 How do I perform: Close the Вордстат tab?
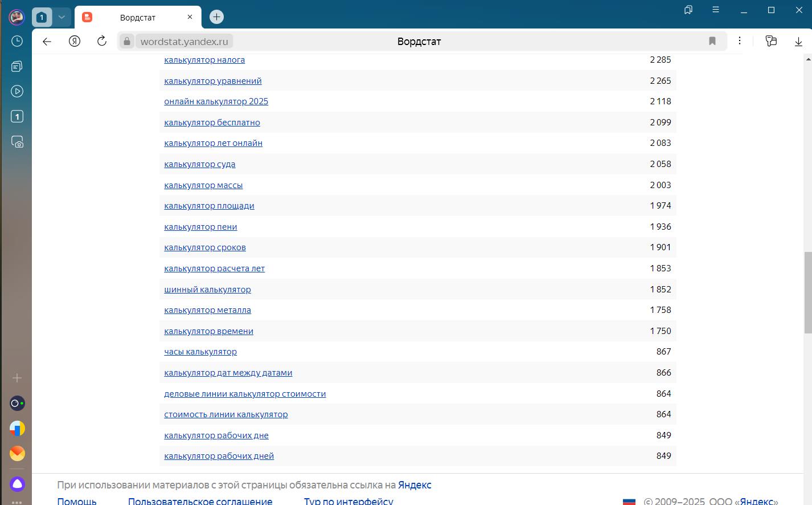[190, 17]
